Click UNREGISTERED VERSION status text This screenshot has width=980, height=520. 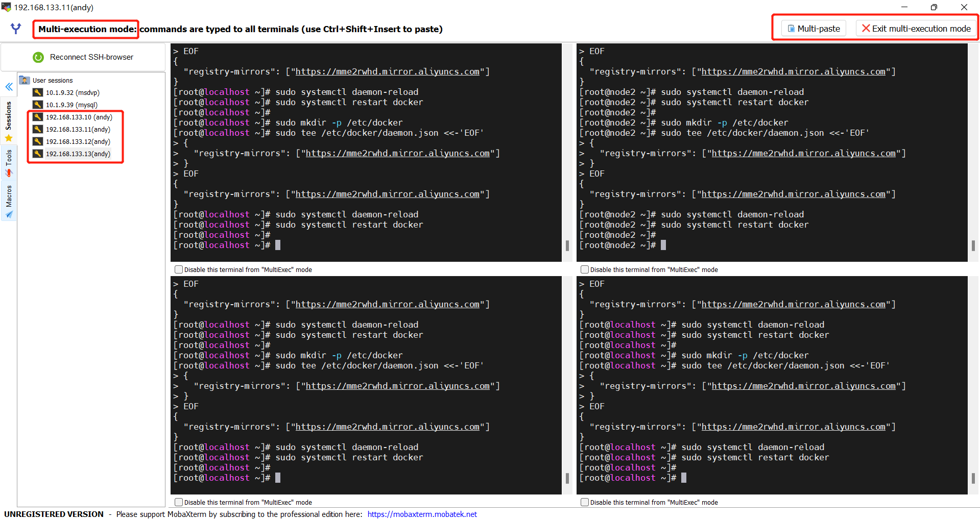(54, 514)
